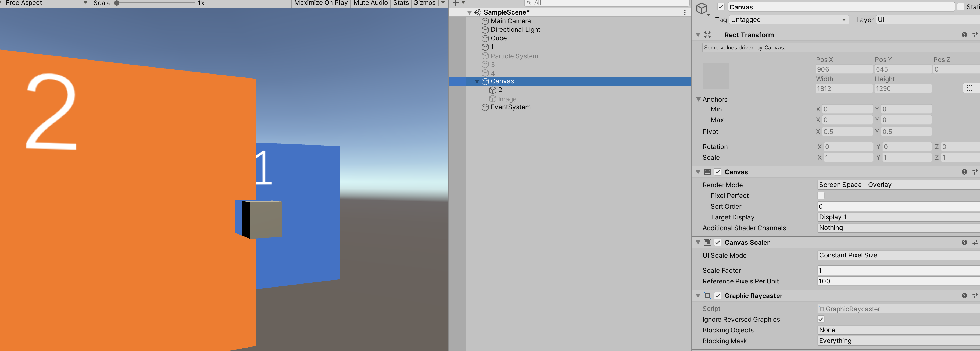The width and height of the screenshot is (980, 351).
Task: Uncheck Ignore Reversed Graphics
Action: click(x=821, y=320)
